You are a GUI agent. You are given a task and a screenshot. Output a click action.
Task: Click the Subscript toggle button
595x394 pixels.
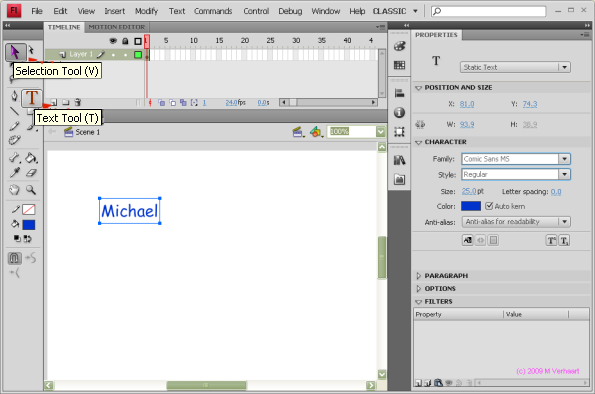[564, 240]
